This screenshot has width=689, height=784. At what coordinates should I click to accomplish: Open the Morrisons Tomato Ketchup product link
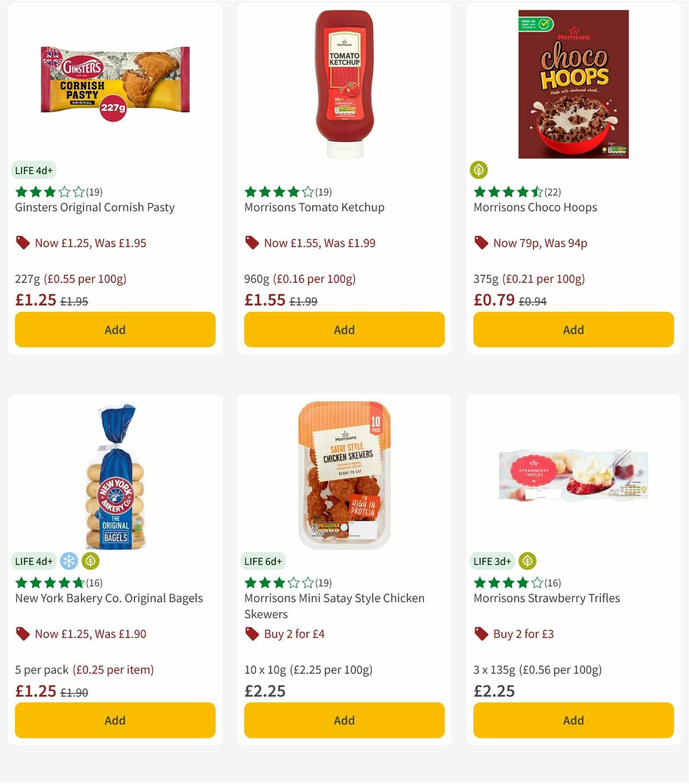pos(315,207)
